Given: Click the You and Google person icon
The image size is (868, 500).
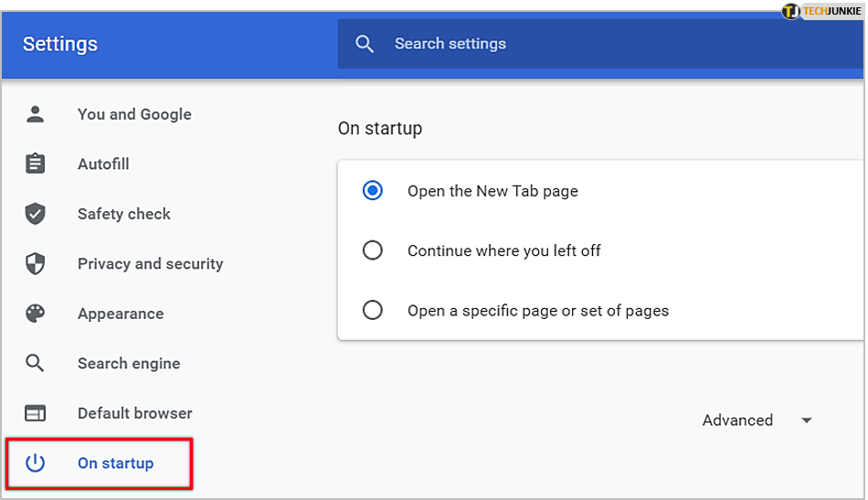Looking at the screenshot, I should tap(35, 114).
